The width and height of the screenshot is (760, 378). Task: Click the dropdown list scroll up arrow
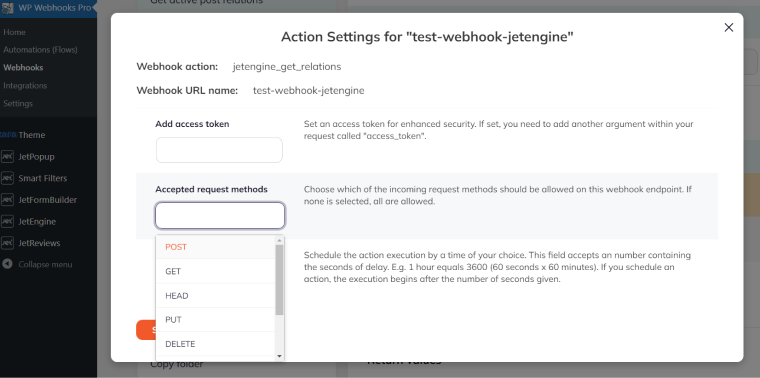pyautogui.click(x=279, y=240)
